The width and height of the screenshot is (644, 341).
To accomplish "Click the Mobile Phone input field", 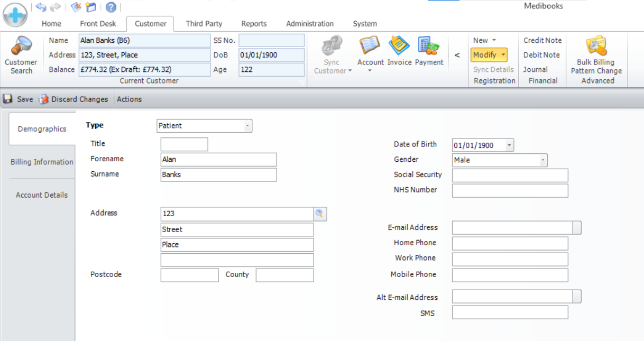I will (510, 275).
